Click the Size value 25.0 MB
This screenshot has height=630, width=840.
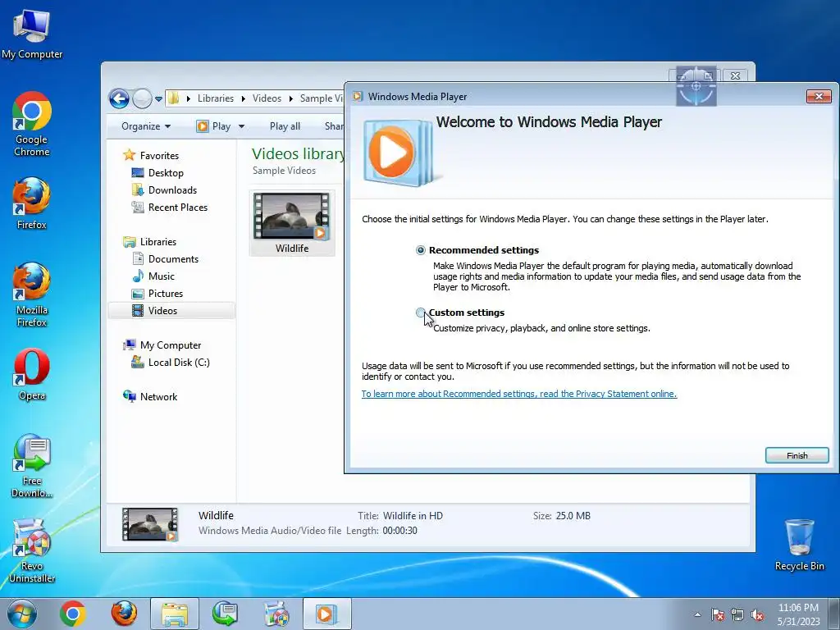tap(573, 516)
